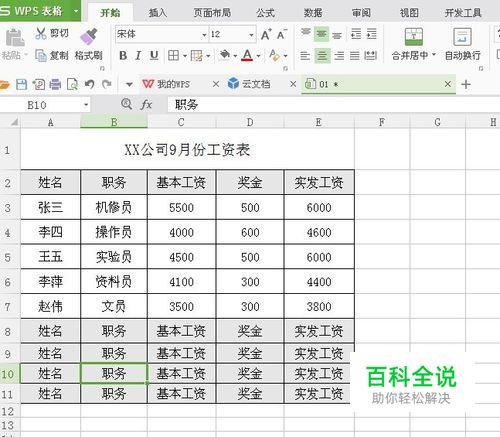Toggle Align Left horizontal alignment
Image resolution: width=500 pixels, height=437 pixels.
pyautogui.click(x=305, y=56)
